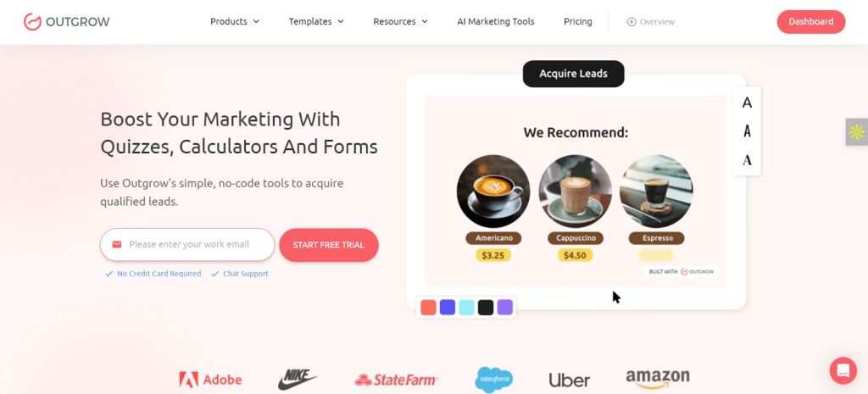Open the chat support bubble icon
868x394 pixels.
click(x=843, y=370)
